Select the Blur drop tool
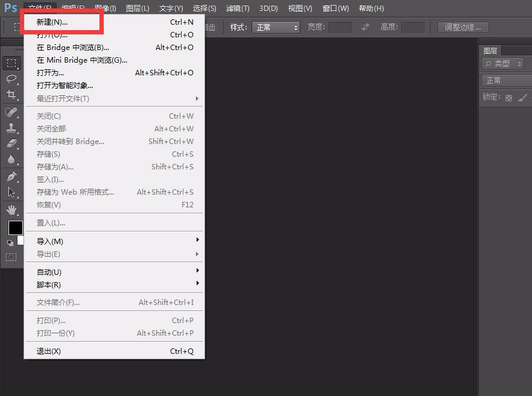This screenshot has width=532, height=396. point(11,159)
